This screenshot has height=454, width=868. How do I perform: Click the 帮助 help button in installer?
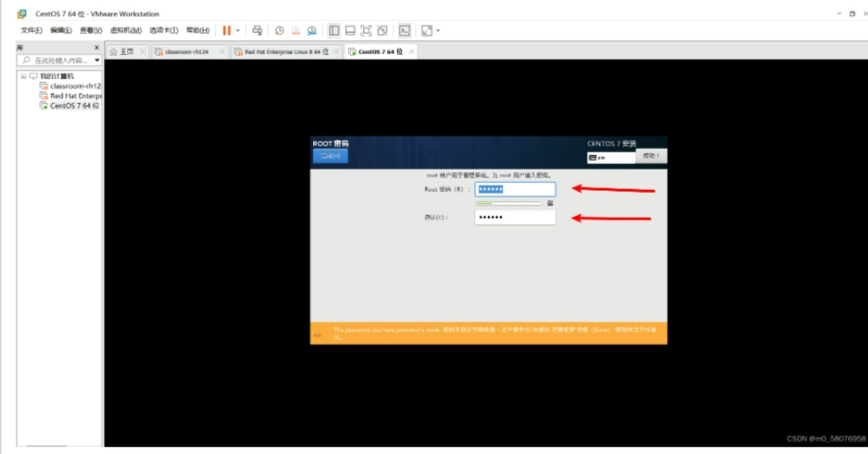(x=651, y=156)
